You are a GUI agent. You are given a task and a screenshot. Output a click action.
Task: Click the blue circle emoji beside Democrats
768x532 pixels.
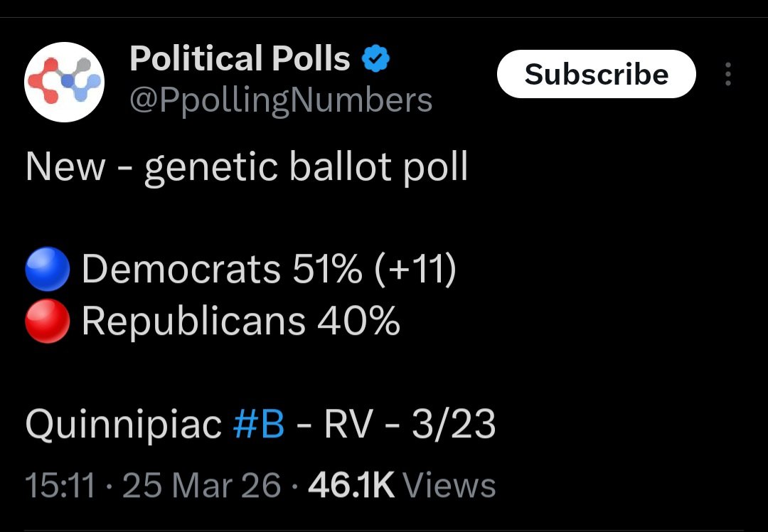[x=48, y=270]
